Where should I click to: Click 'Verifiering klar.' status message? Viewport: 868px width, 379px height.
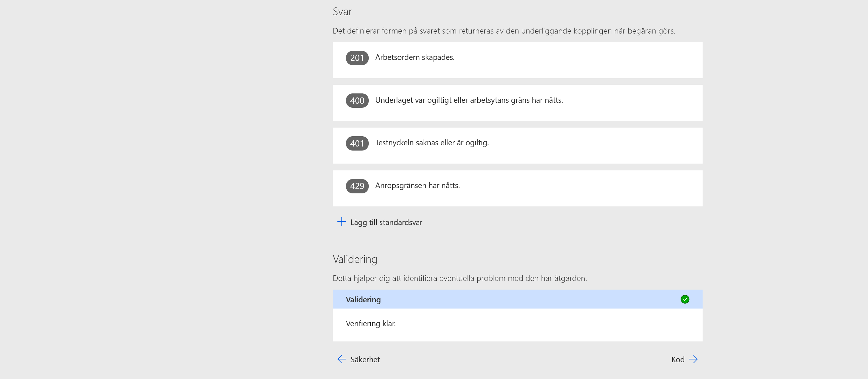click(370, 323)
